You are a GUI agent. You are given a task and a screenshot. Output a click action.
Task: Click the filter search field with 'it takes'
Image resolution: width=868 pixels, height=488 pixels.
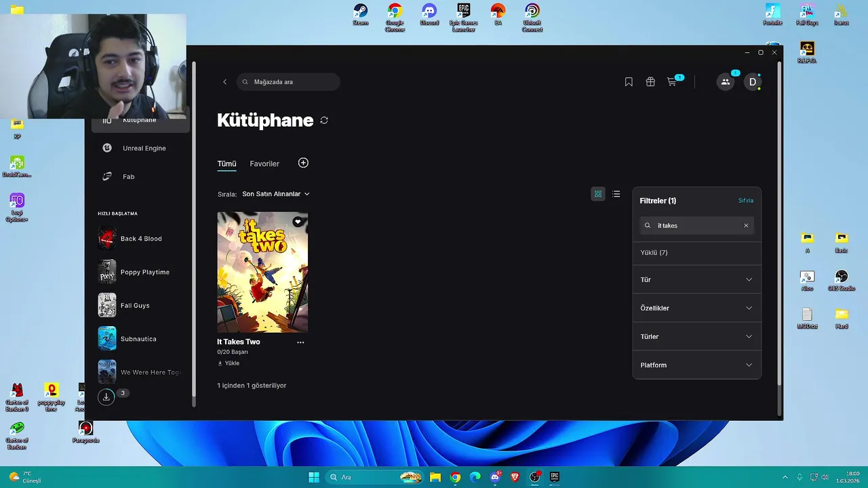(696, 226)
